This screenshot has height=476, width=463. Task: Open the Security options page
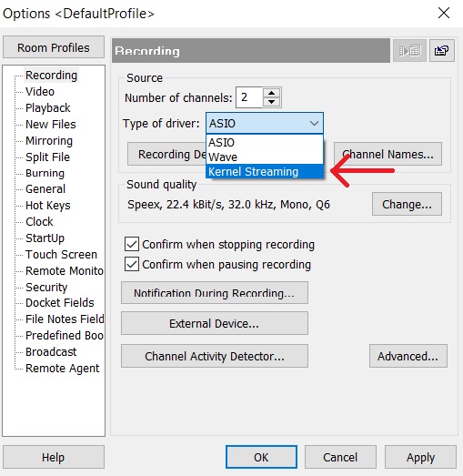(x=46, y=287)
